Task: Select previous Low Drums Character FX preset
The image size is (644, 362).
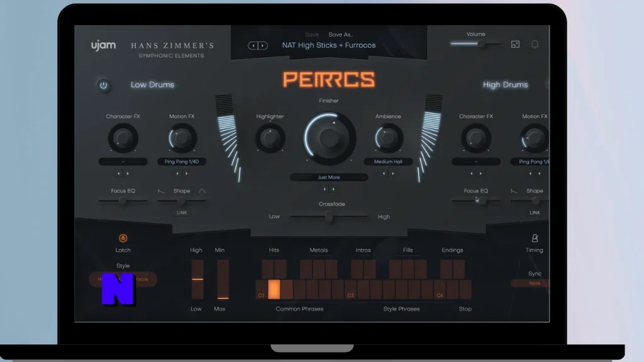Action: (x=118, y=173)
